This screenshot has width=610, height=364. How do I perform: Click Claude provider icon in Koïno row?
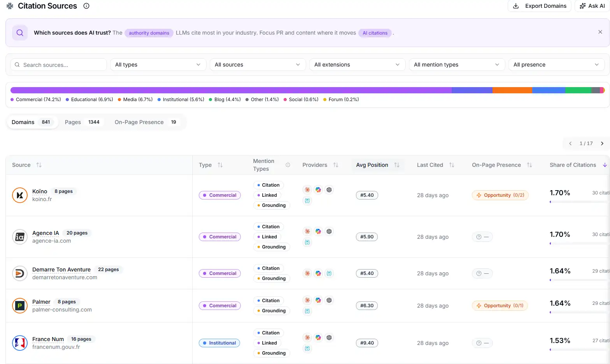307,190
